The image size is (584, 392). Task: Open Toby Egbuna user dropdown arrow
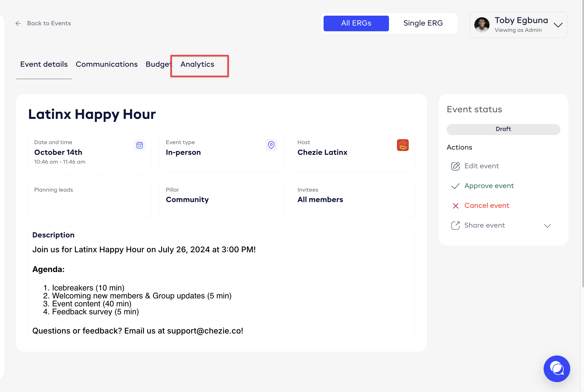558,25
